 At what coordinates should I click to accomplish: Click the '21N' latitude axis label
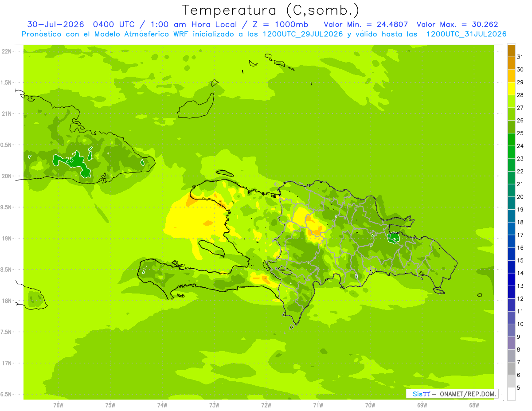click(7, 114)
